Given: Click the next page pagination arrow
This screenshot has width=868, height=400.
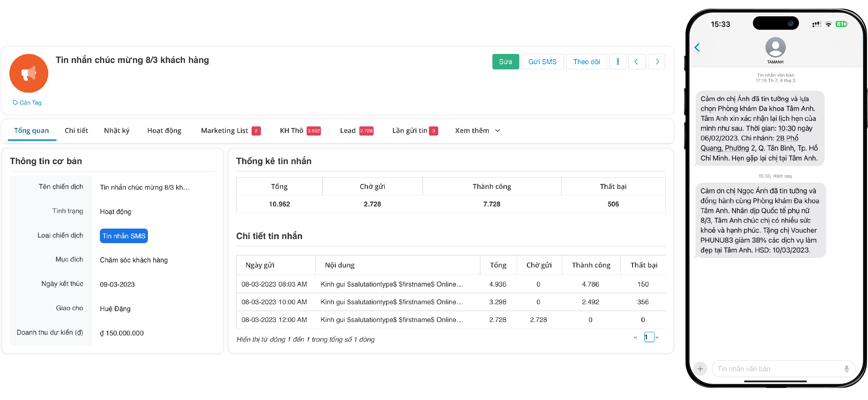Looking at the screenshot, I should 657,337.
